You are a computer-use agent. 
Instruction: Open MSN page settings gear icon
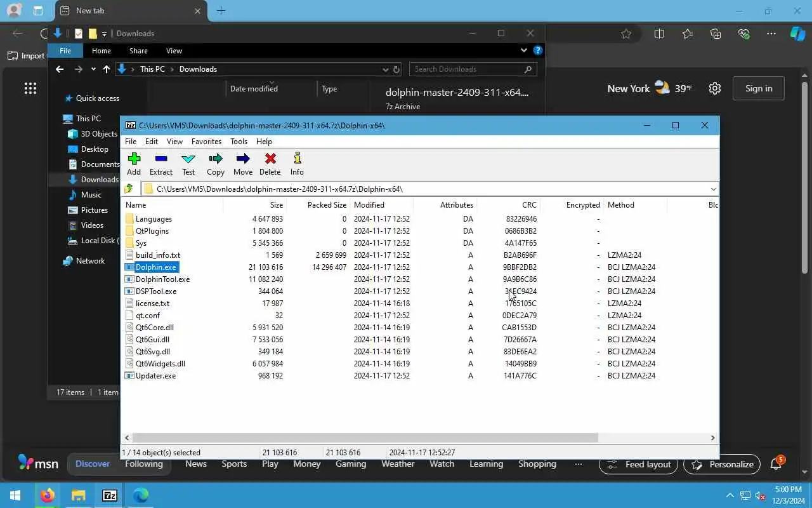(x=715, y=88)
